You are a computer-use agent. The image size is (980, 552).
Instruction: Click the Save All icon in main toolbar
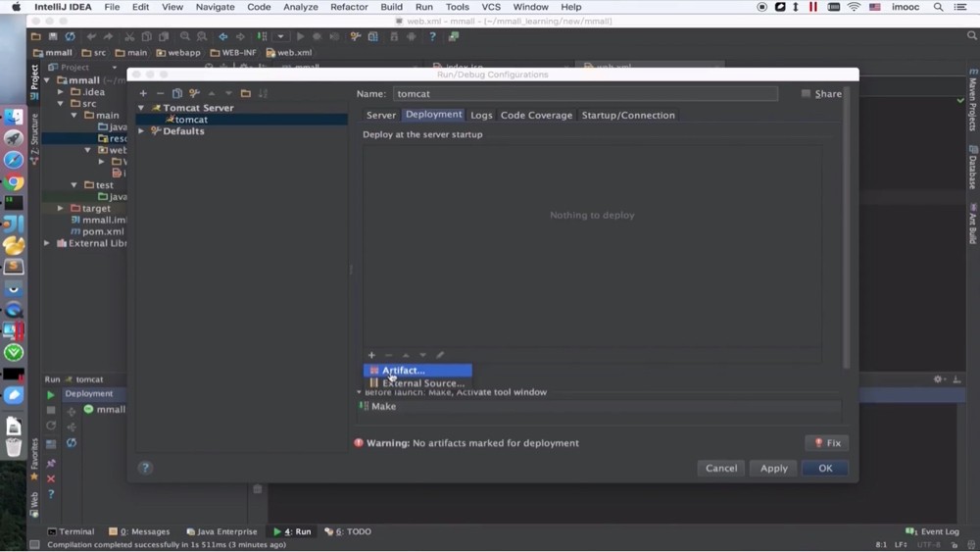pyautogui.click(x=53, y=36)
